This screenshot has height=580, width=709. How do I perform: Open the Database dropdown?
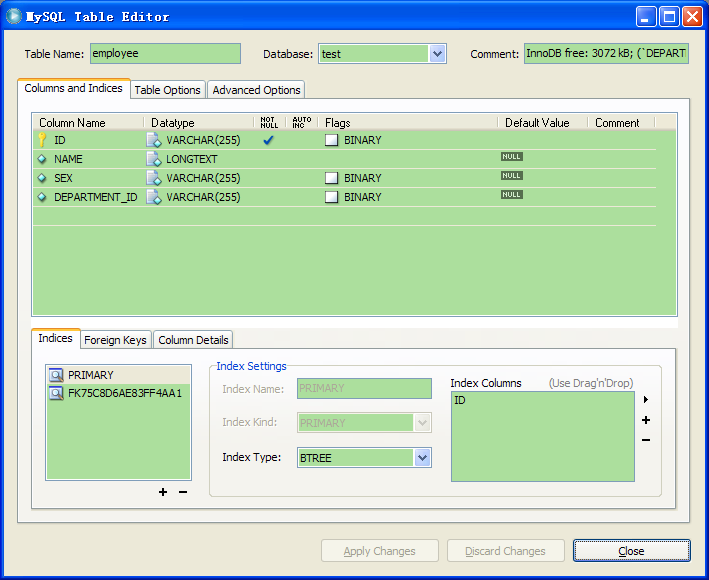[x=437, y=54]
